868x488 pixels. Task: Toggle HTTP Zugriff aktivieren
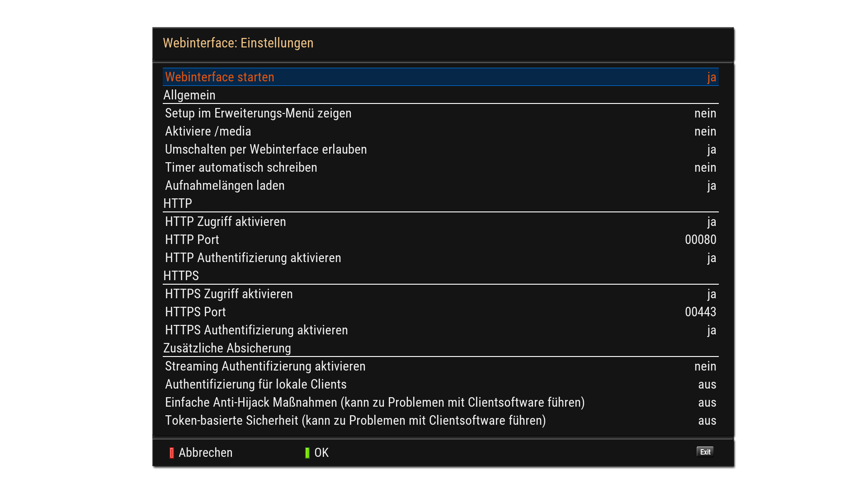pyautogui.click(x=711, y=222)
